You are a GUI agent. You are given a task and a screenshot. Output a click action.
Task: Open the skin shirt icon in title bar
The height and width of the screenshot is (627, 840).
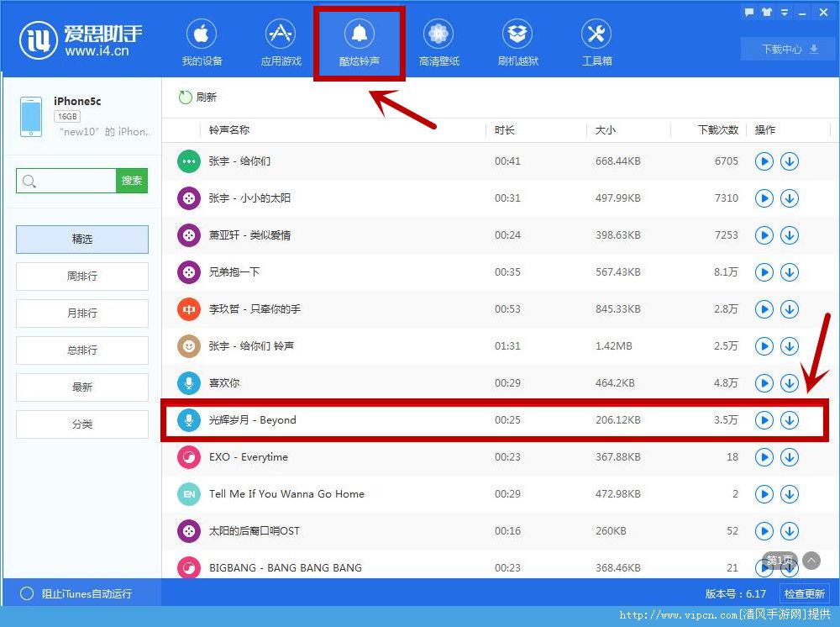pyautogui.click(x=767, y=13)
